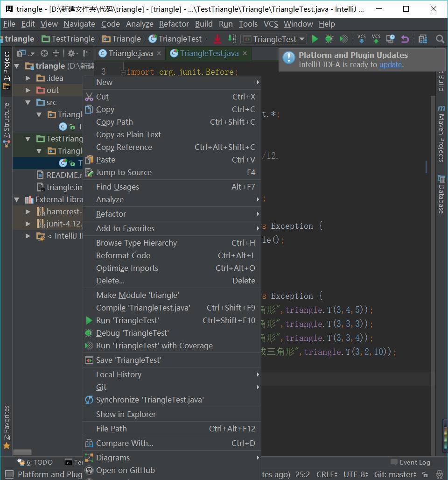
Task: Close the TriangleTest.java tab
Action: [x=245, y=53]
